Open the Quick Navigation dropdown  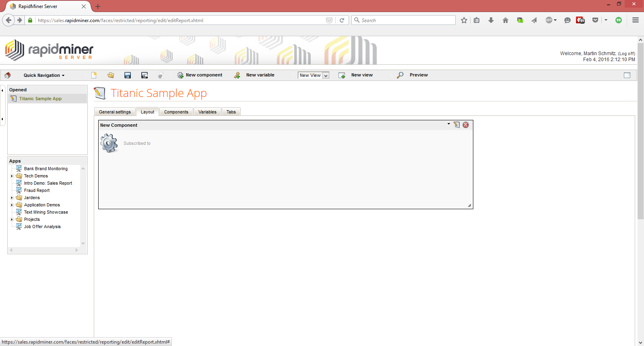click(x=44, y=75)
